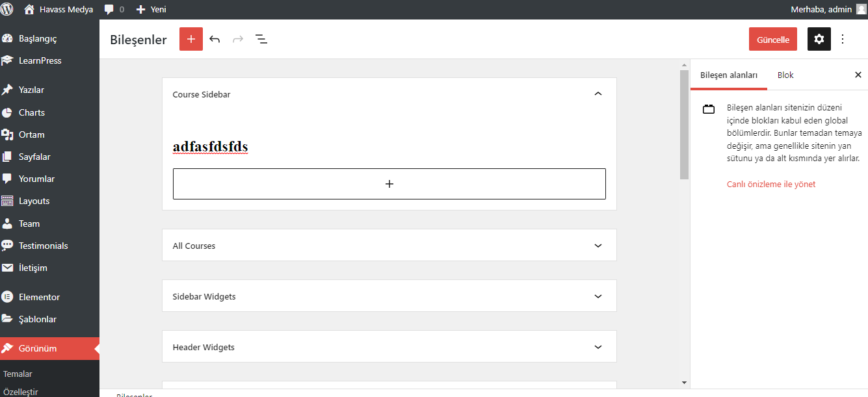
Task: Add a block via the plus appender box
Action: pos(389,184)
